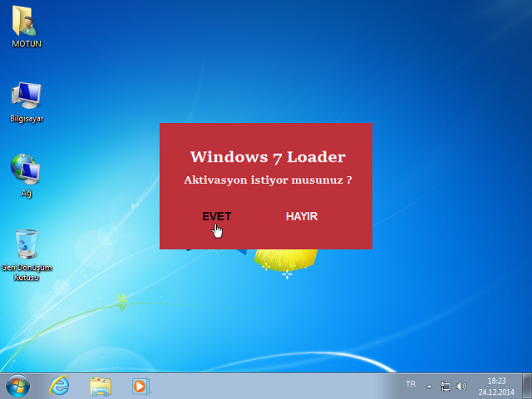Click the clock showing 18:23
This screenshot has width=532, height=399.
coord(496,386)
